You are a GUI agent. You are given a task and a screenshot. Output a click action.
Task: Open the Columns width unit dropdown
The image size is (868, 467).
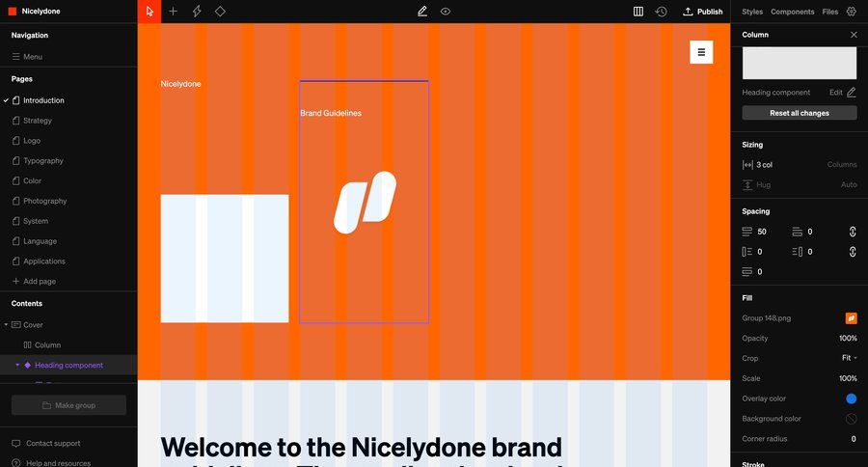[x=842, y=165]
